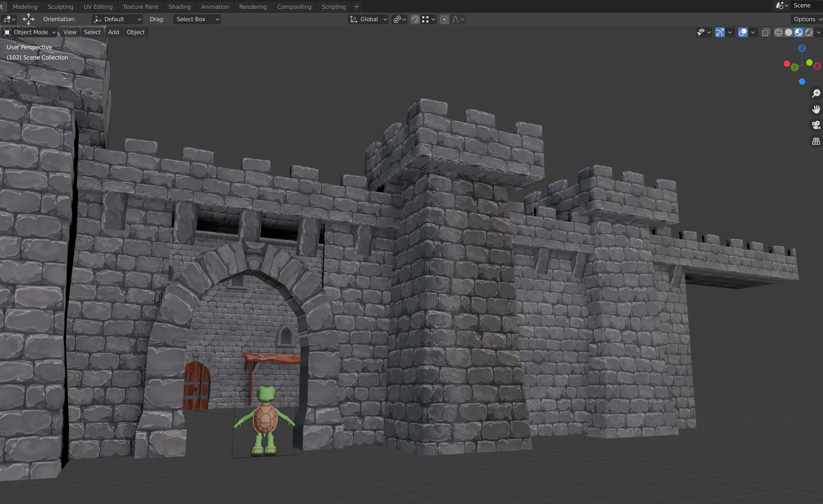
Task: Click the Move tool icon in tool settings
Action: point(28,19)
